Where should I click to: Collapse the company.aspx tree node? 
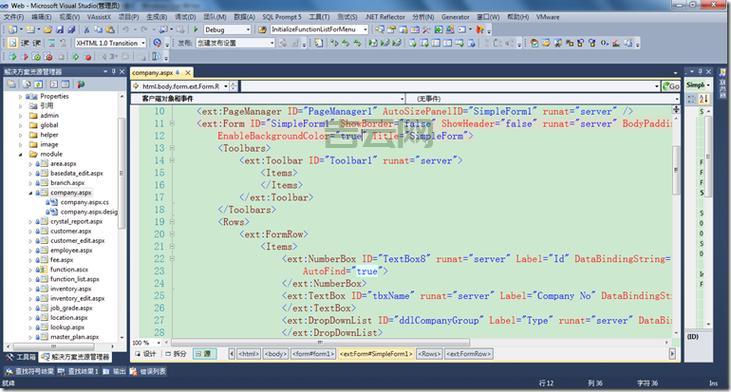(x=31, y=193)
